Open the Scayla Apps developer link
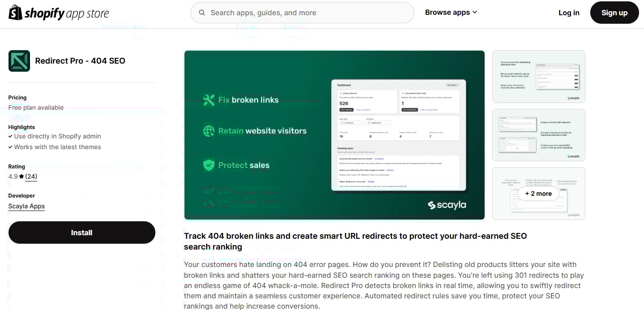Screen dimensions: 644x310 pos(26,206)
